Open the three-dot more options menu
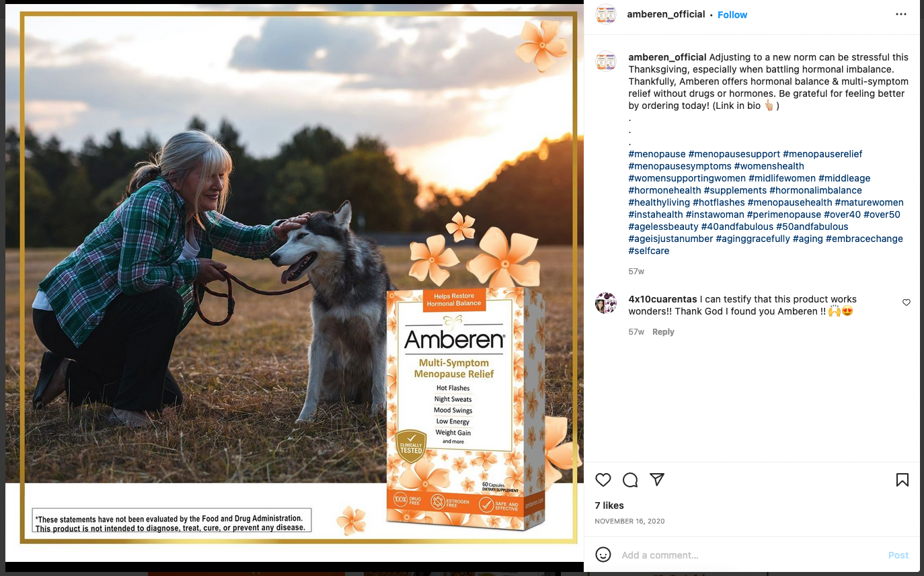The width and height of the screenshot is (924, 576). click(901, 14)
